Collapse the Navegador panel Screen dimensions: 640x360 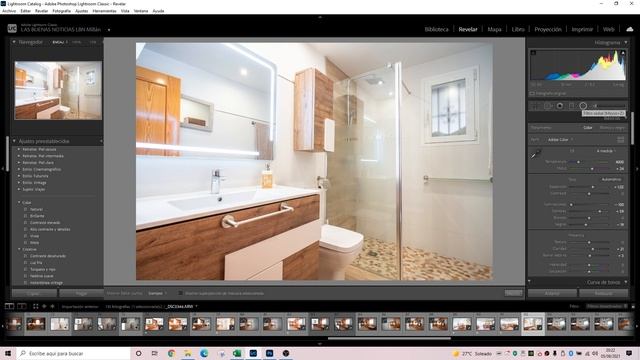tap(14, 42)
